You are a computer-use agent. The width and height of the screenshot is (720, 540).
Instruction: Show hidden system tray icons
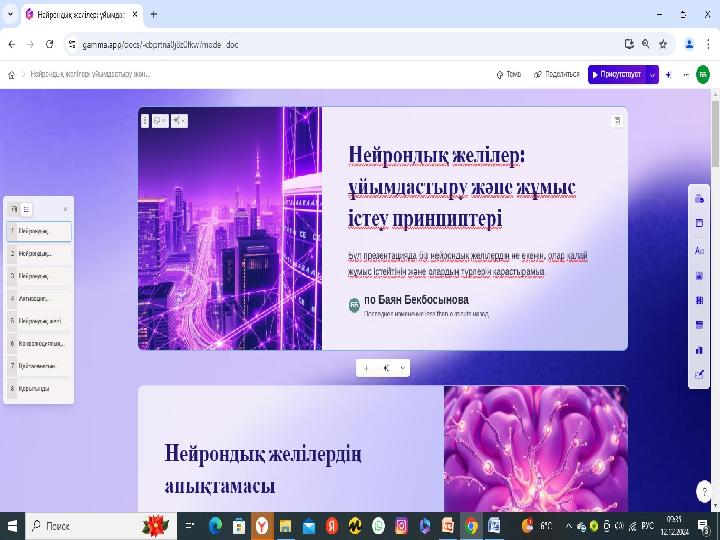coord(568,526)
